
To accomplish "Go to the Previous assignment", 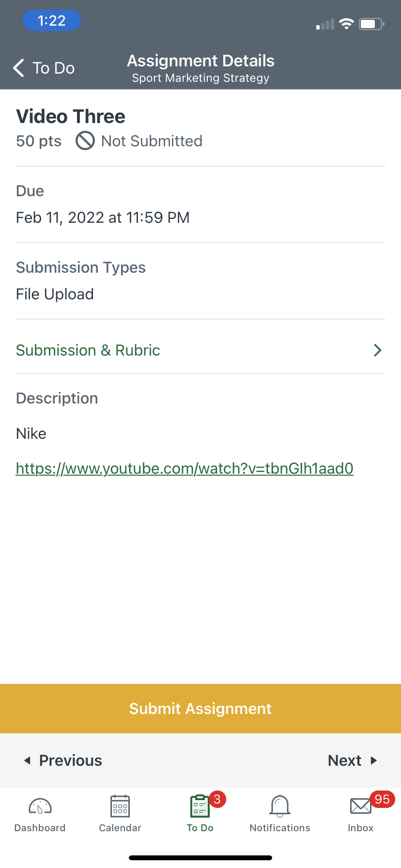I will tap(63, 760).
